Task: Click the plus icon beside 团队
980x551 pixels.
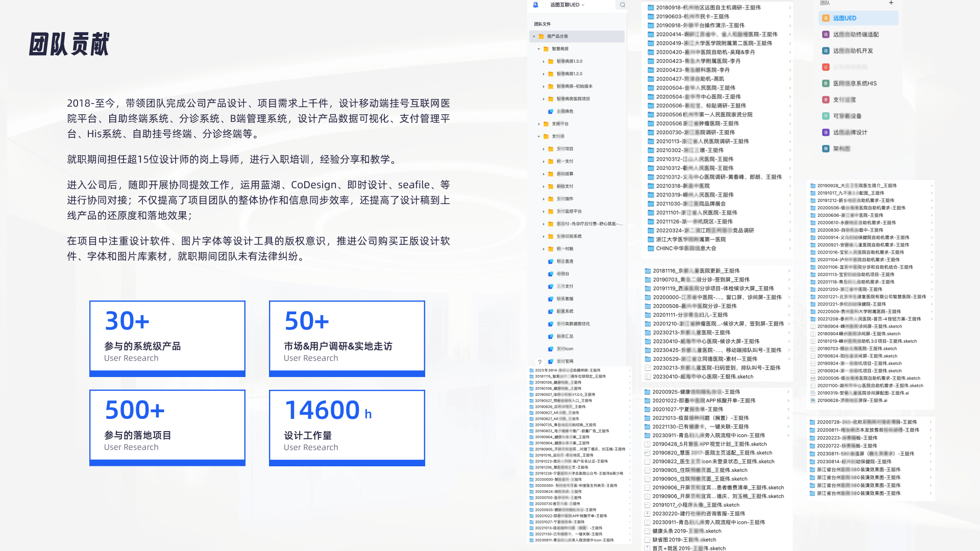Action: tap(891, 3)
